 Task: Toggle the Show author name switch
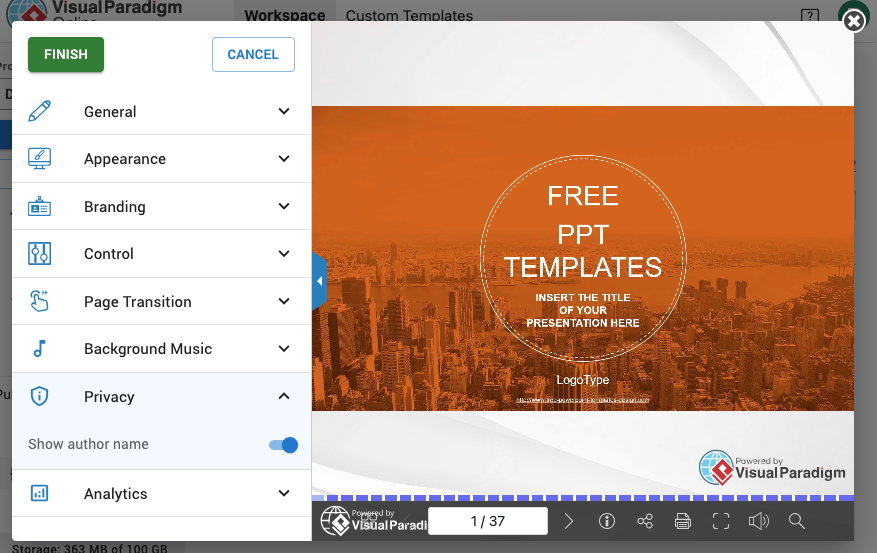tap(284, 445)
